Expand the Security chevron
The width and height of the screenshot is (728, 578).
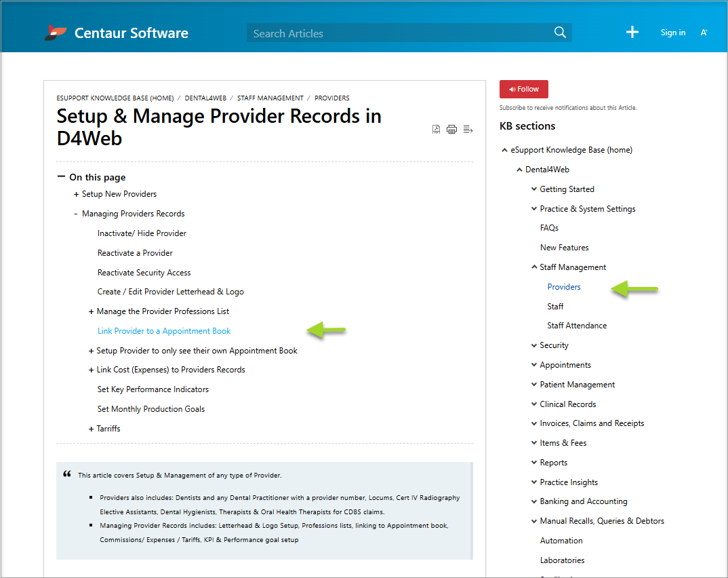(534, 345)
